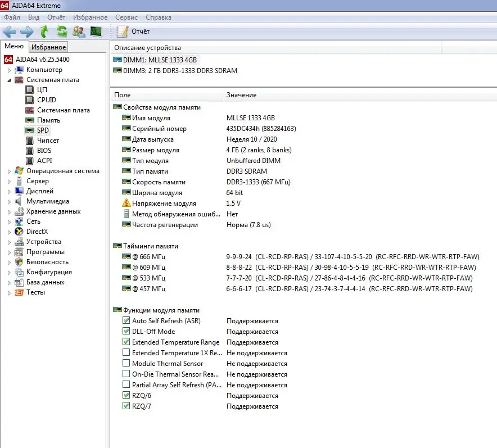
Task: Select the Чипсет tree icon
Action: [29, 141]
